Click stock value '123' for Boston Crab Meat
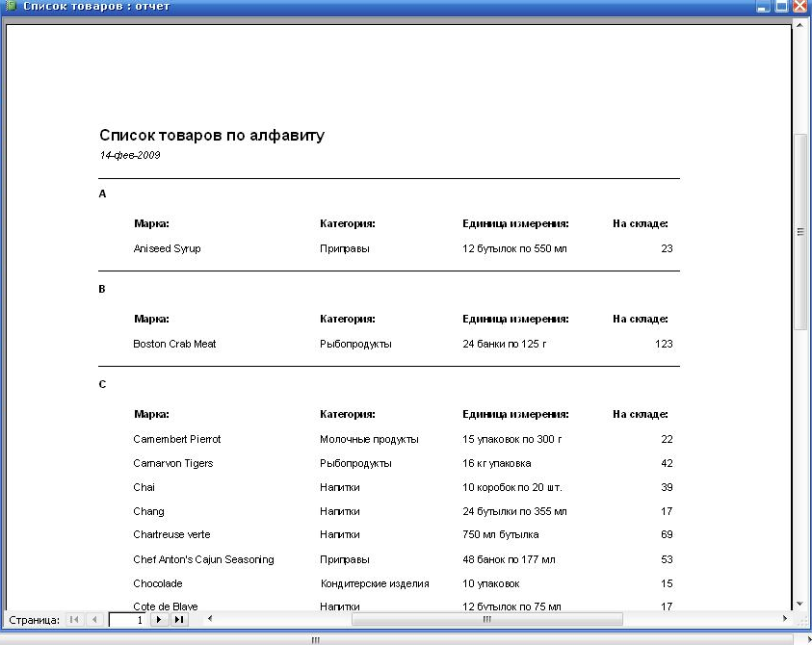Screen dimensions: 812x645 [664, 344]
